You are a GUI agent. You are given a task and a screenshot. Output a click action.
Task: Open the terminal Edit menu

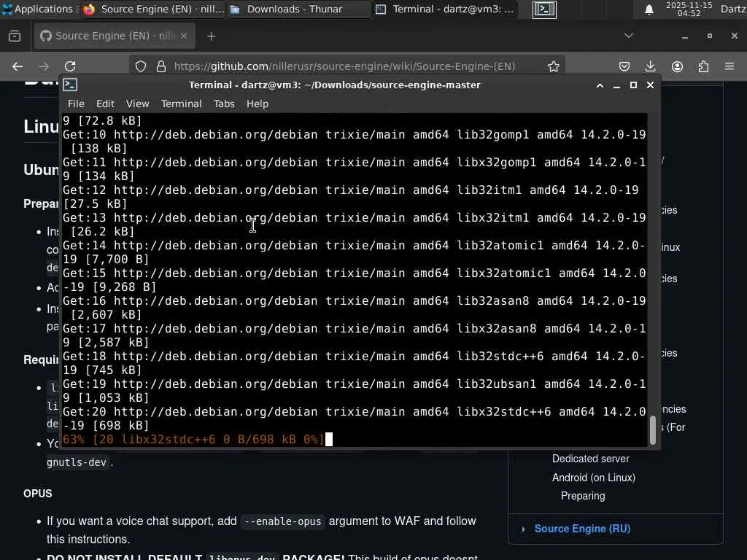tap(105, 104)
